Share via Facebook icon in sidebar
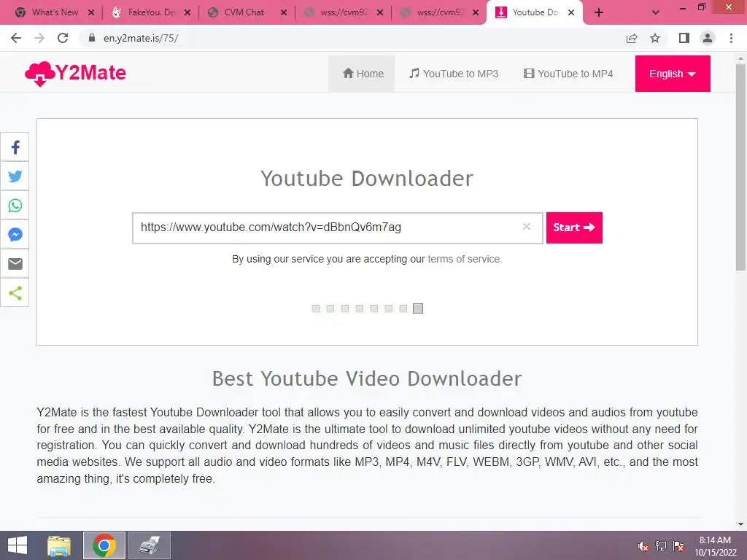The height and width of the screenshot is (560, 747). 15,147
